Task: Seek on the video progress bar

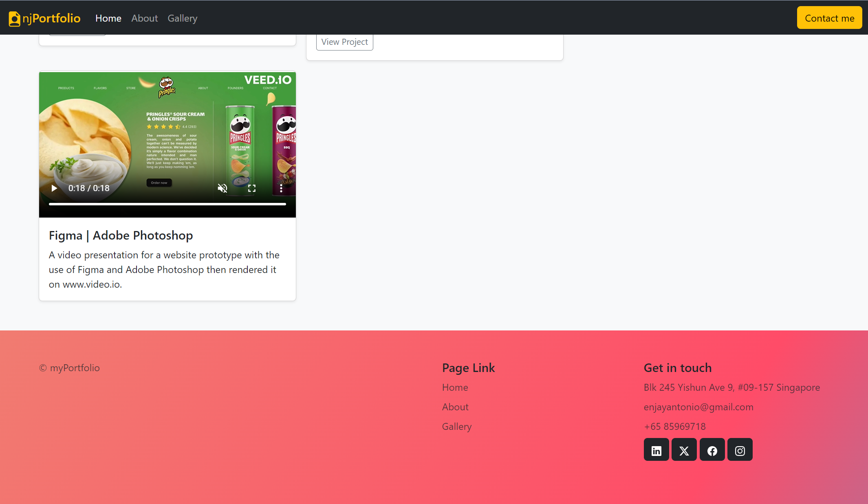Action: pos(167,204)
